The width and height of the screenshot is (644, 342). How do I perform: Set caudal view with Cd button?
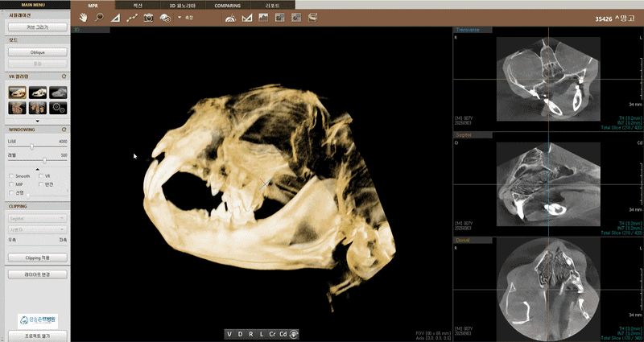[283, 334]
